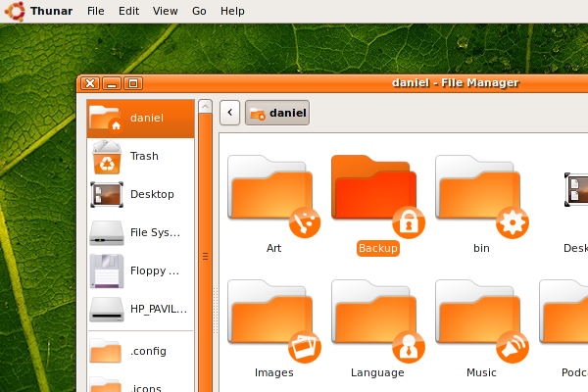Open the File System drive icon
The height and width of the screenshot is (392, 588).
107,233
